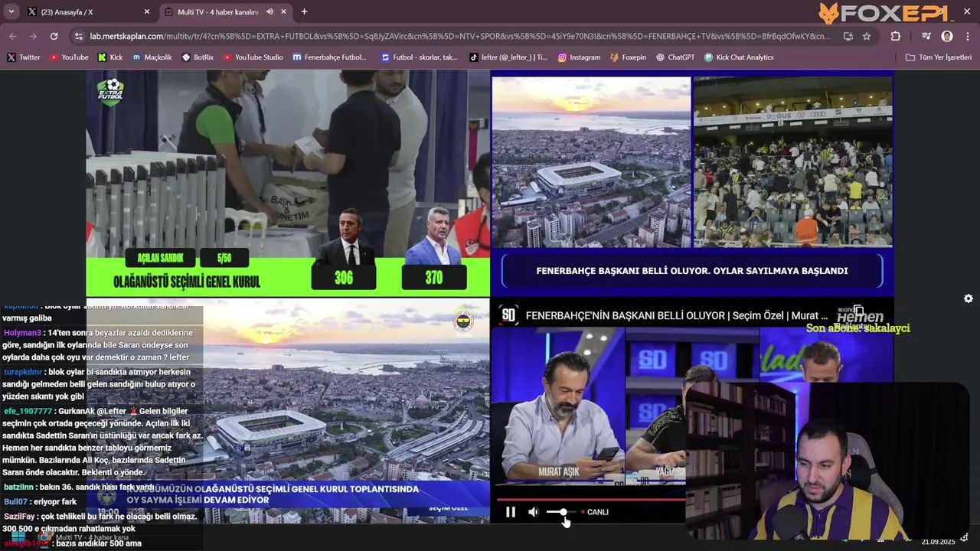Click the Fenerbahçe crest on stream
The width and height of the screenshot is (980, 551).
463,321
